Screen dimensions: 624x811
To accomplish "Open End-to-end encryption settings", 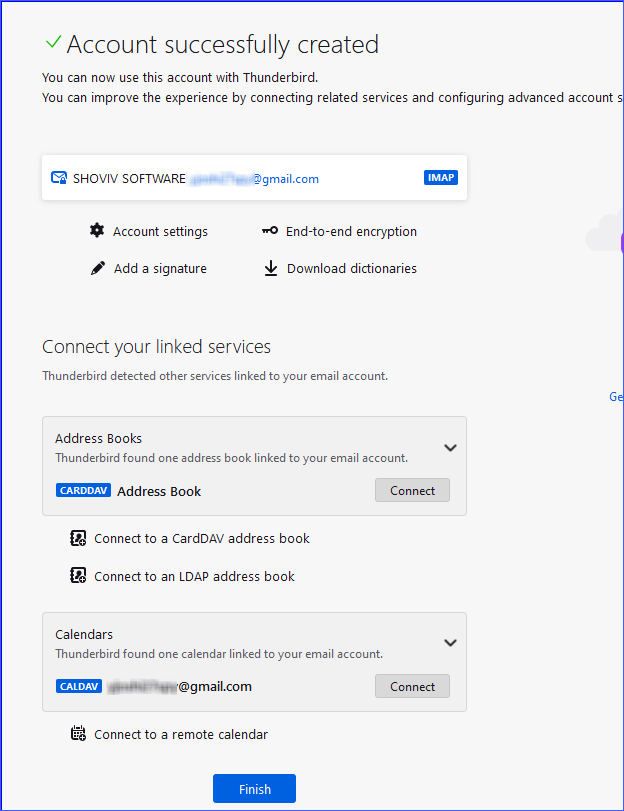I will point(351,231).
